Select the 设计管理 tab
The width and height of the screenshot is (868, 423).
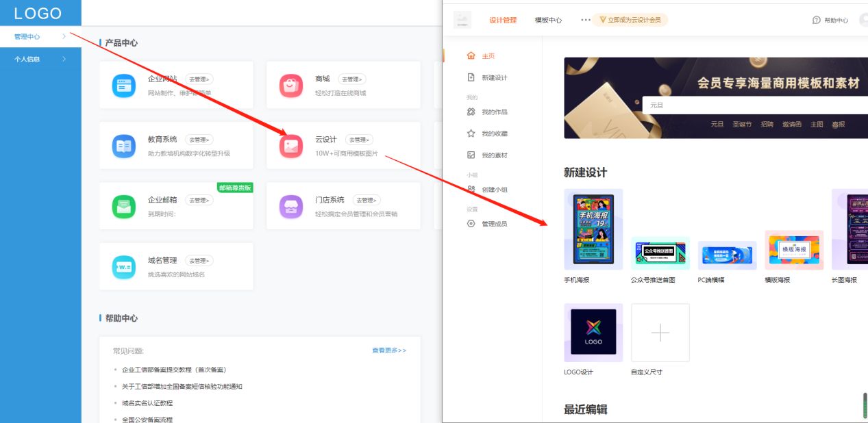click(x=503, y=20)
